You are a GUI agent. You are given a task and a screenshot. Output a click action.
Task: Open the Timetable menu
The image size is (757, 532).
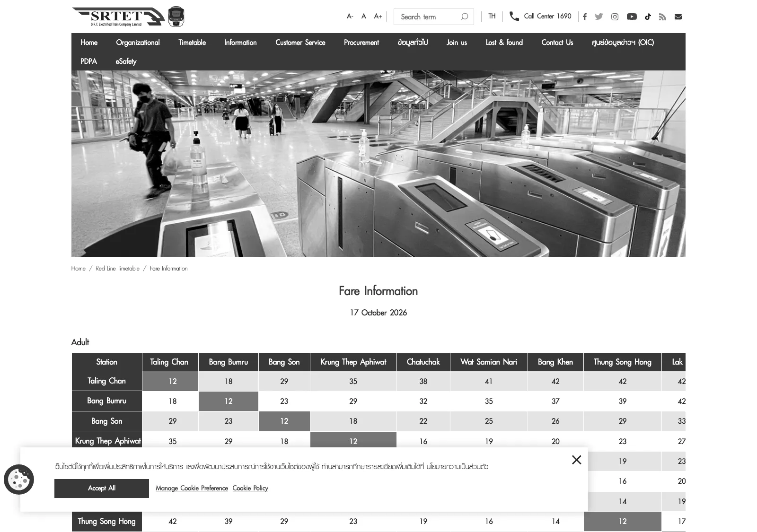[x=192, y=42]
